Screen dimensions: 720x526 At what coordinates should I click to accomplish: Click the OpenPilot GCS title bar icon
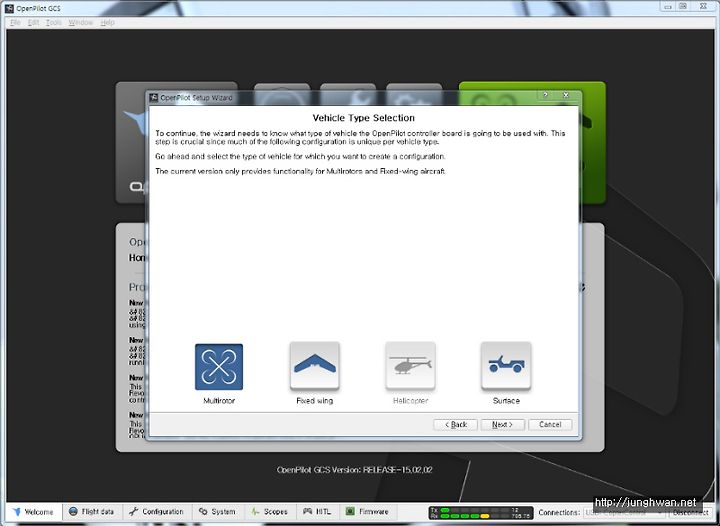(x=9, y=8)
